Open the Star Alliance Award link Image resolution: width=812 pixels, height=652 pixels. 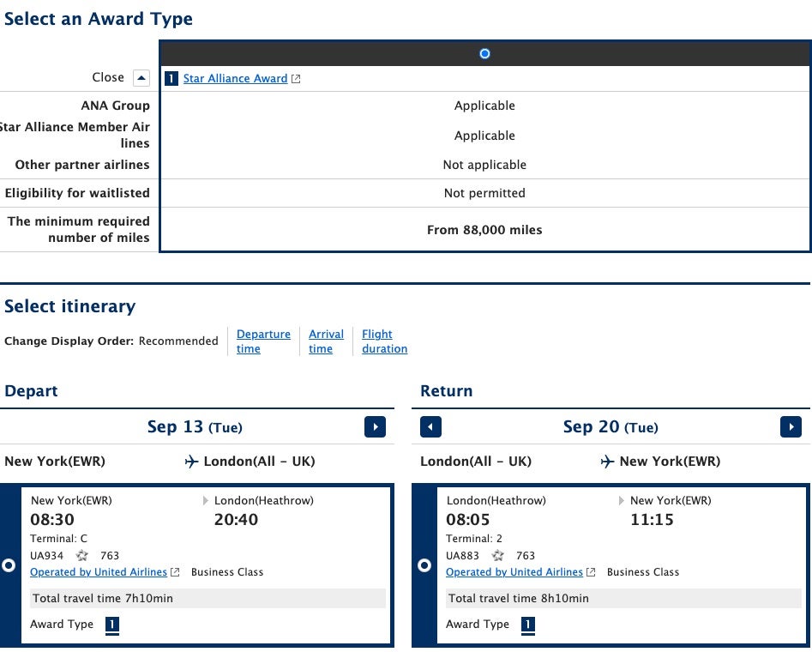click(235, 78)
